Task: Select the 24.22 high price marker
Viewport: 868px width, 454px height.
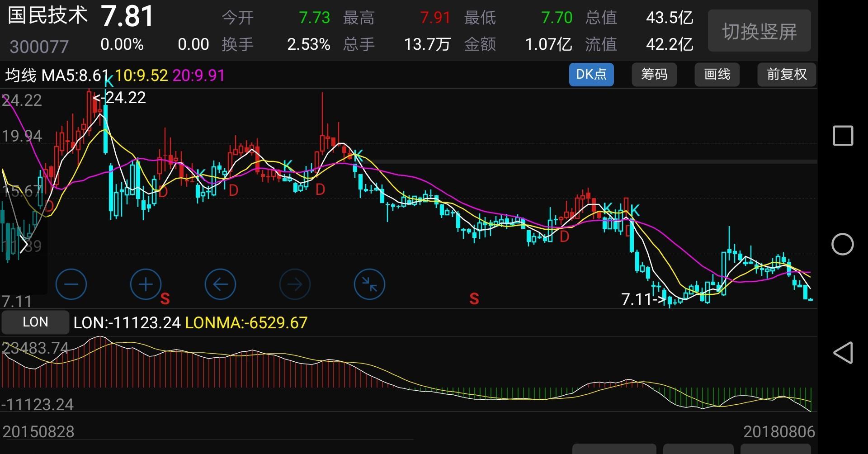Action: [120, 98]
